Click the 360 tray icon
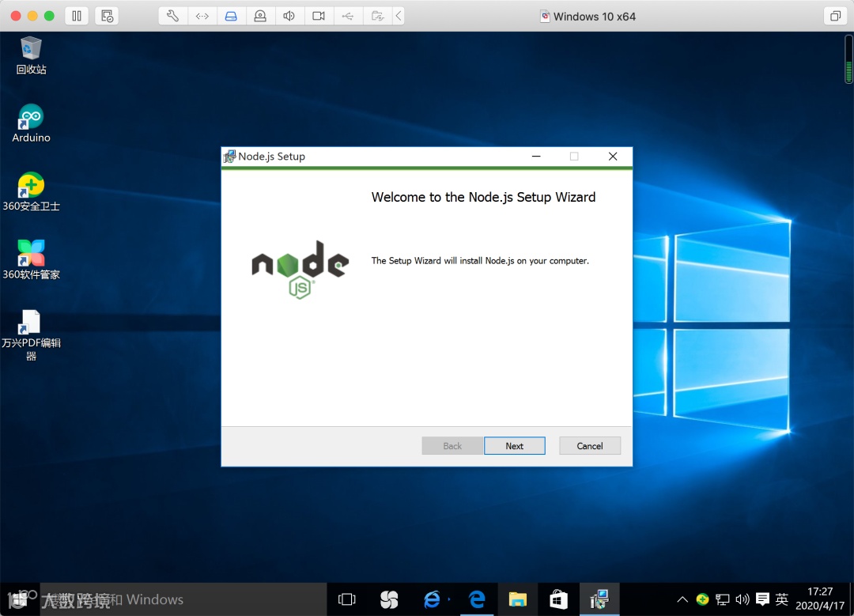This screenshot has height=616, width=854. pyautogui.click(x=703, y=599)
